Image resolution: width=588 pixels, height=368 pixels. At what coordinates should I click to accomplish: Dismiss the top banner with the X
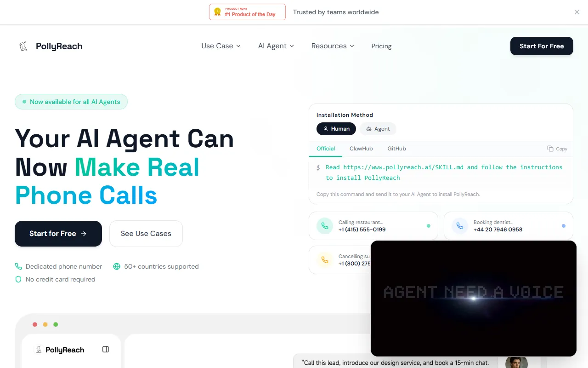point(577,12)
